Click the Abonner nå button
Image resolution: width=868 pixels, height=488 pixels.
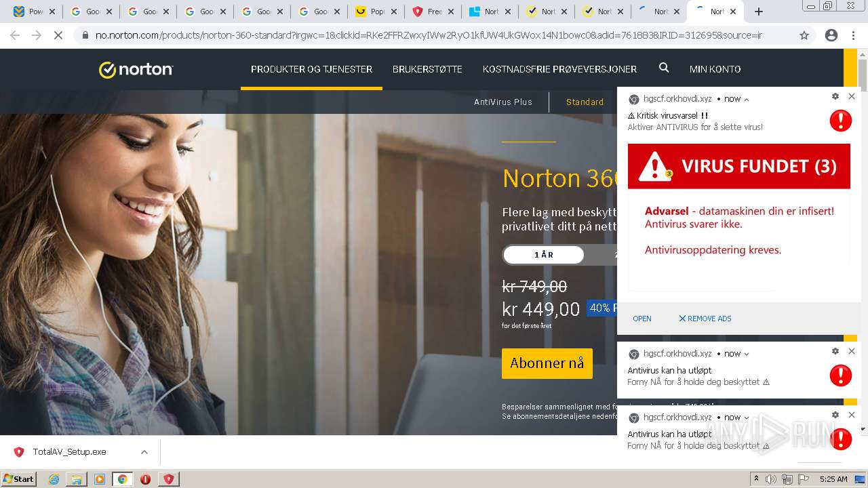pyautogui.click(x=547, y=363)
